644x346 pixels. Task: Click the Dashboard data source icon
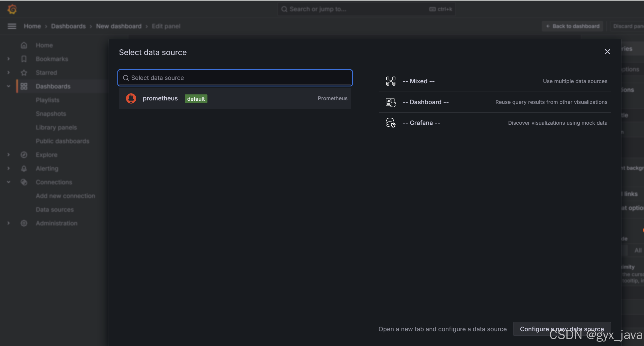390,102
